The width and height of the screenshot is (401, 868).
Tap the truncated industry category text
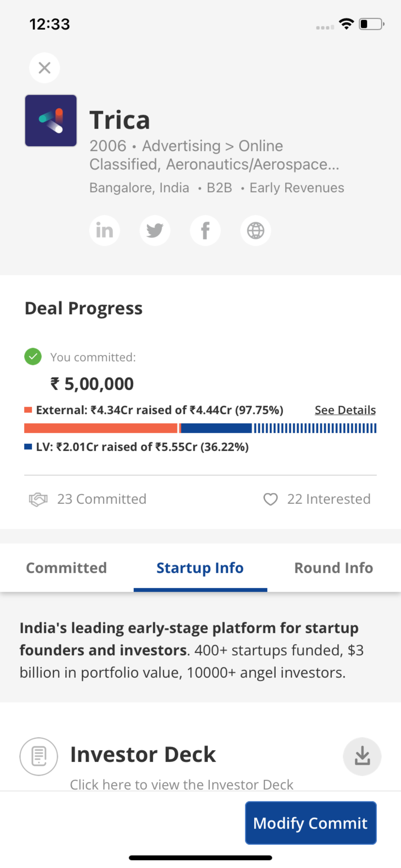pyautogui.click(x=214, y=155)
